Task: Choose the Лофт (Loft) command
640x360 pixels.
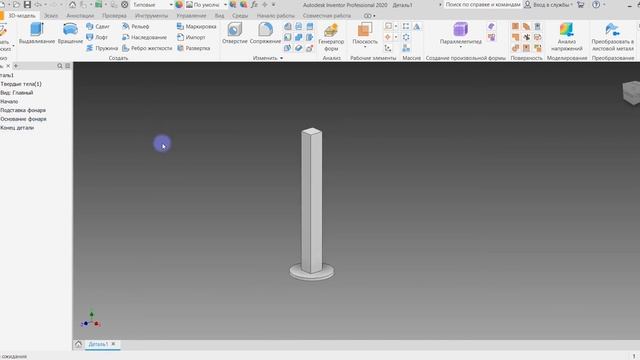Action: pyautogui.click(x=97, y=37)
